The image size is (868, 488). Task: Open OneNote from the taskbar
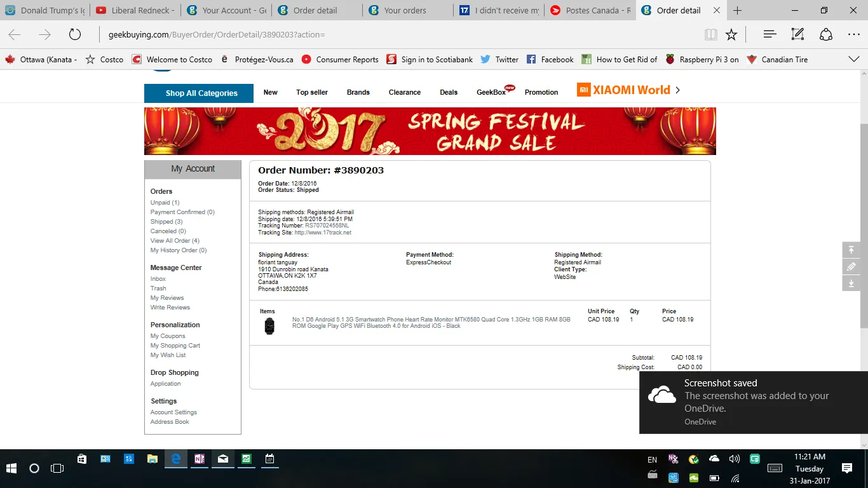point(200,458)
